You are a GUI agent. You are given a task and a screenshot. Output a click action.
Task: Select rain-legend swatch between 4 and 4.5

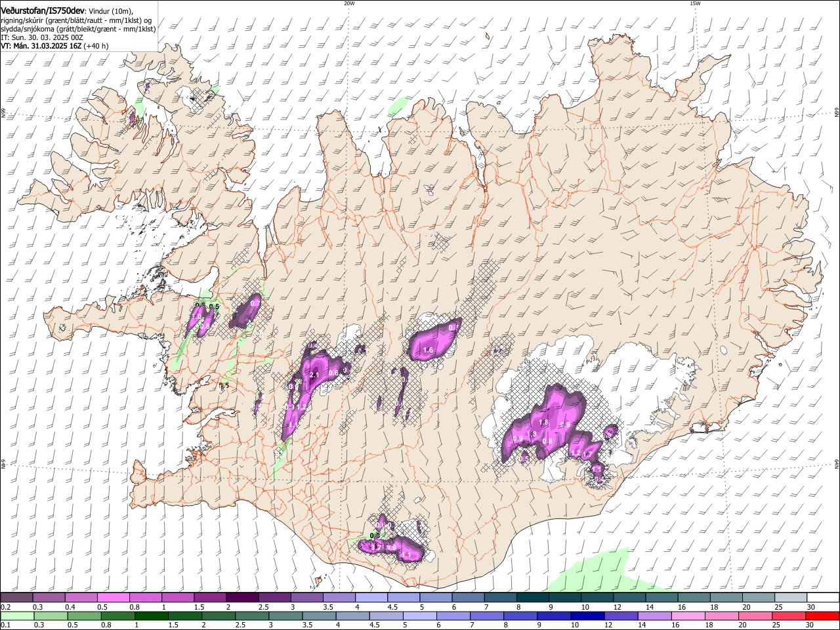click(354, 616)
